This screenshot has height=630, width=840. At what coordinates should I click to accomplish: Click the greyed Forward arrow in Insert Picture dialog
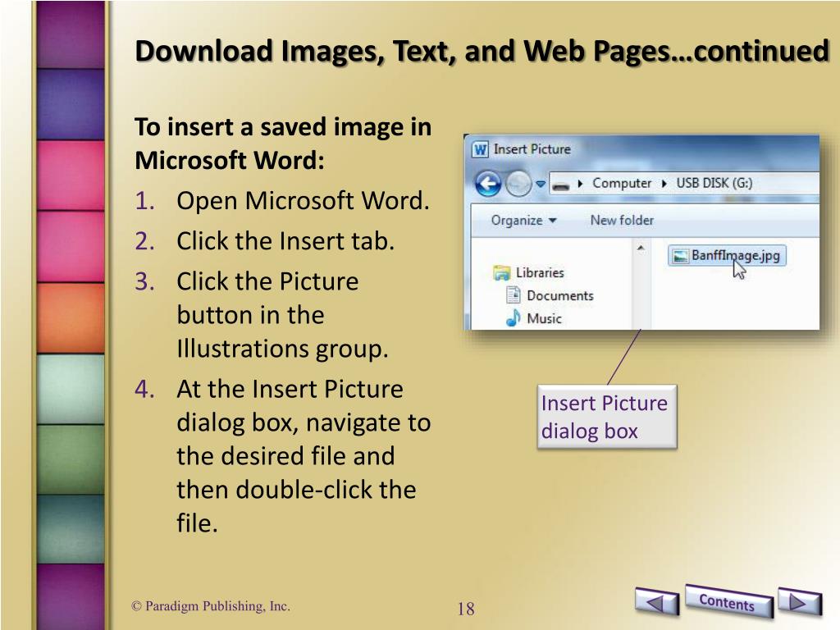518,184
